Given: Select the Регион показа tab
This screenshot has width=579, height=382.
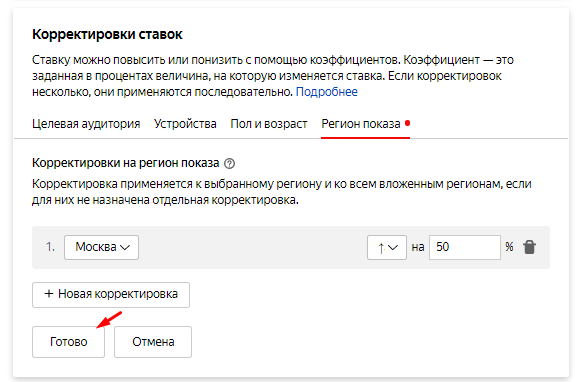Looking at the screenshot, I should coord(361,124).
